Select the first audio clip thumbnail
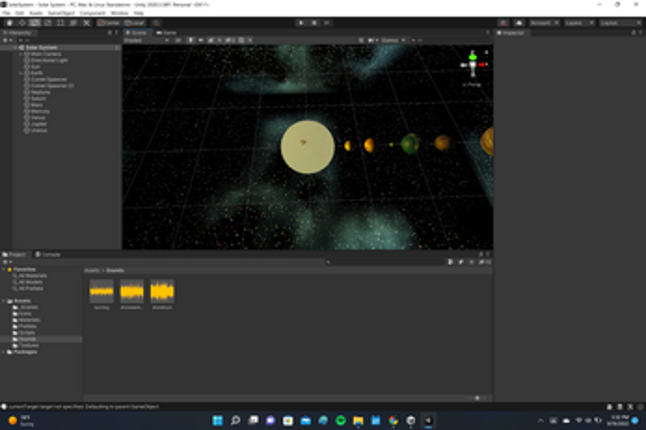Image resolution: width=646 pixels, height=430 pixels. [101, 292]
